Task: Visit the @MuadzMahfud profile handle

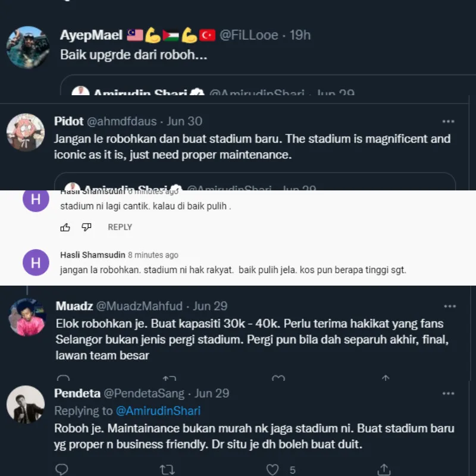Action: pyautogui.click(x=140, y=306)
